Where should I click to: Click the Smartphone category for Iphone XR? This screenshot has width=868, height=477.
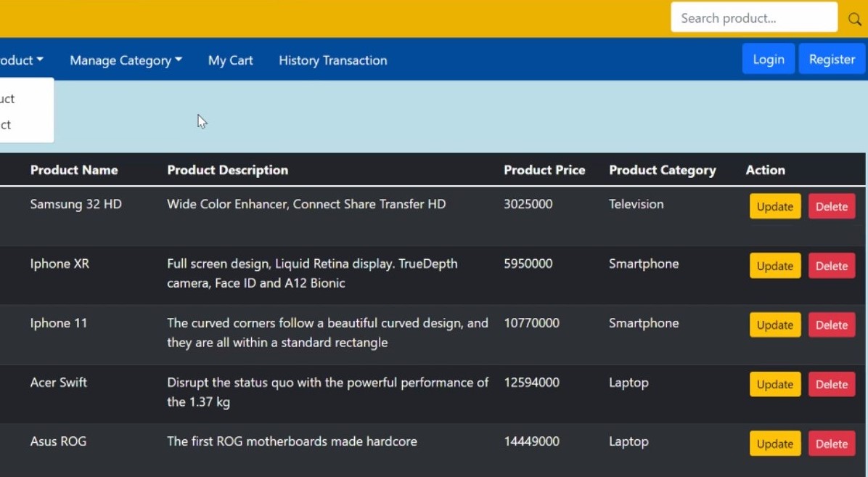(644, 264)
